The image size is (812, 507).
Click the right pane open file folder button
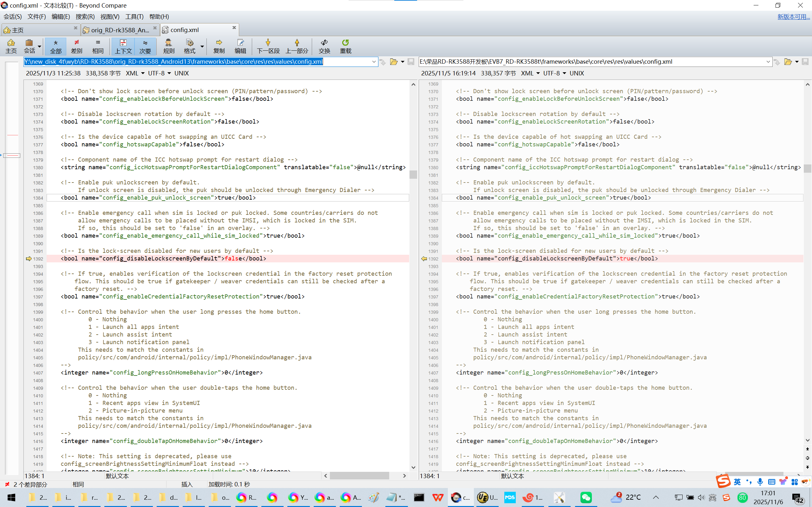(x=788, y=62)
